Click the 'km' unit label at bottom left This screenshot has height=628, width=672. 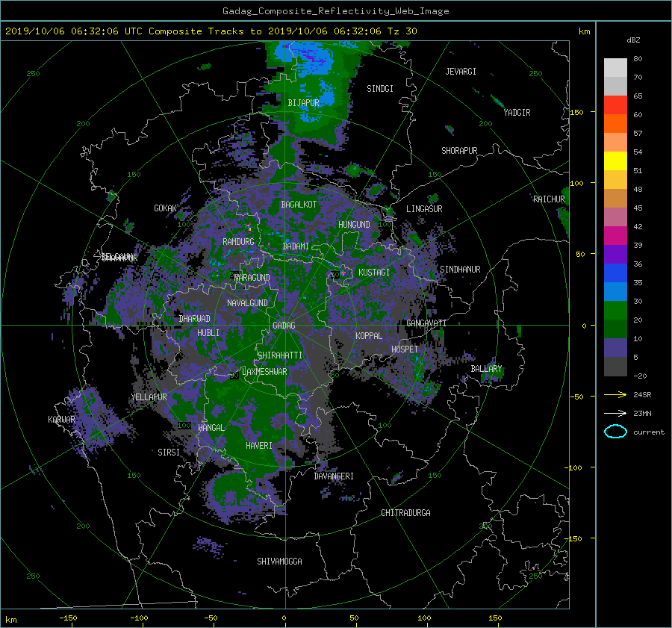point(11,620)
